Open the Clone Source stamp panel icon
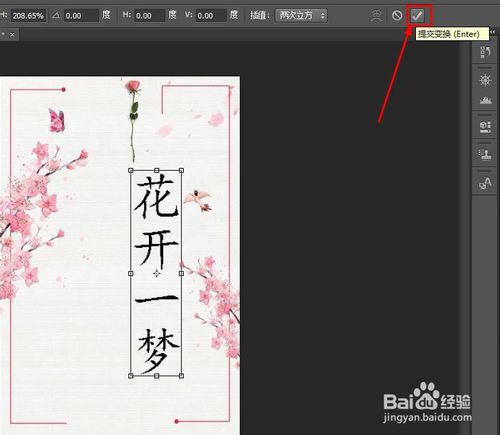Screen dimensions: 500x435 (x=485, y=154)
